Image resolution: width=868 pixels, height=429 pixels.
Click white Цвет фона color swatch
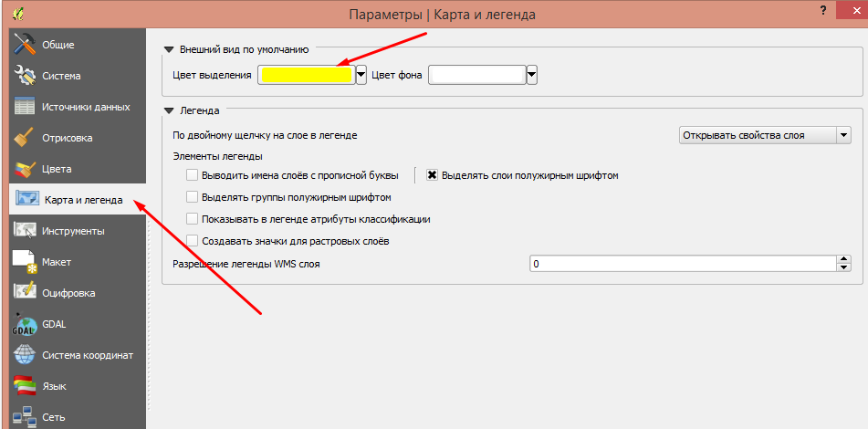coord(477,75)
